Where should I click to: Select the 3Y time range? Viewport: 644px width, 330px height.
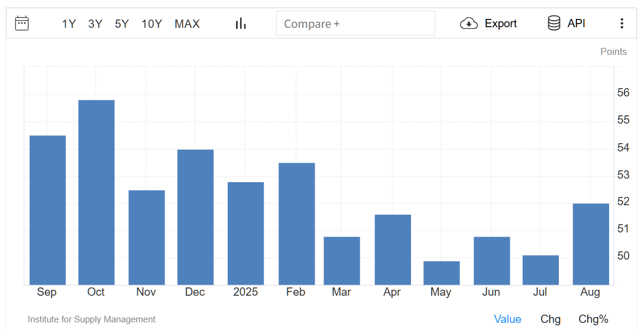pos(95,24)
